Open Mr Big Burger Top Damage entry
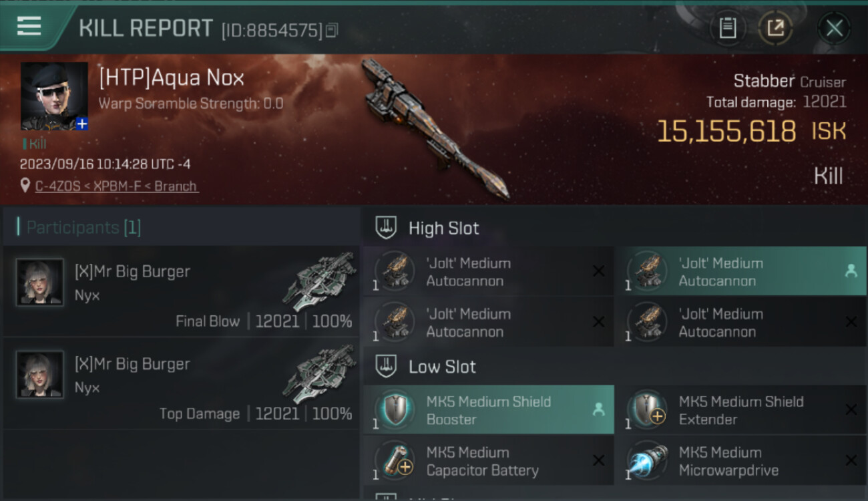Screen dimensions: 868x501 (180, 383)
